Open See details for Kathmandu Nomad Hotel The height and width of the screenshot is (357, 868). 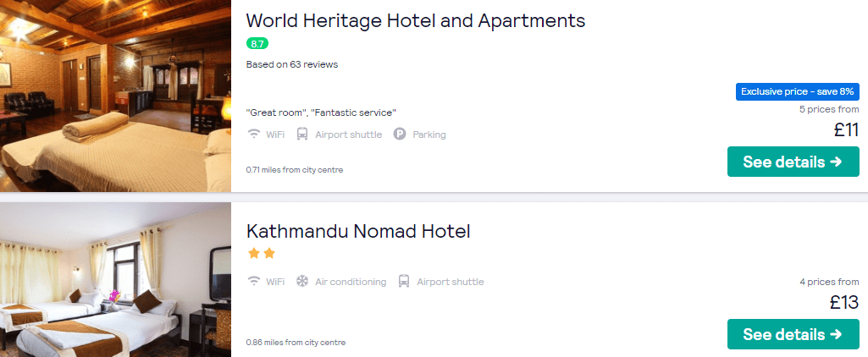pyautogui.click(x=793, y=334)
